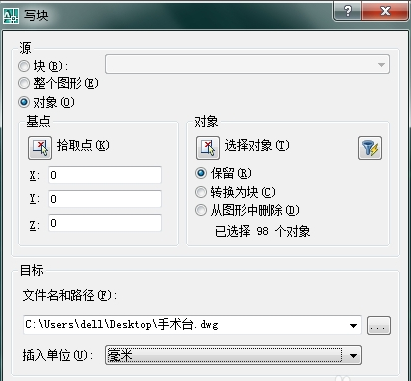
Task: Expand the file name and path dropdown arrow
Action: tap(353, 325)
